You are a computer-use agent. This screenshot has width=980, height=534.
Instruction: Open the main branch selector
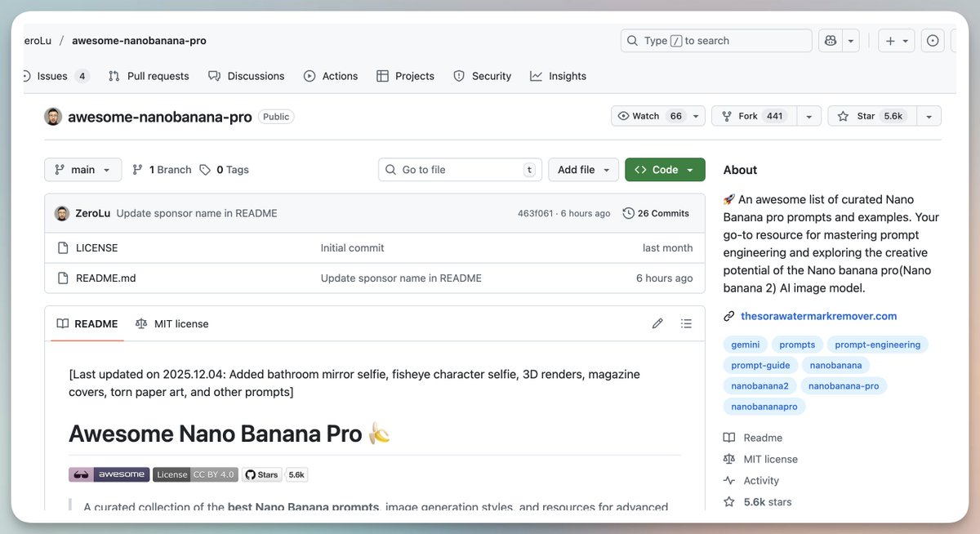click(x=82, y=170)
